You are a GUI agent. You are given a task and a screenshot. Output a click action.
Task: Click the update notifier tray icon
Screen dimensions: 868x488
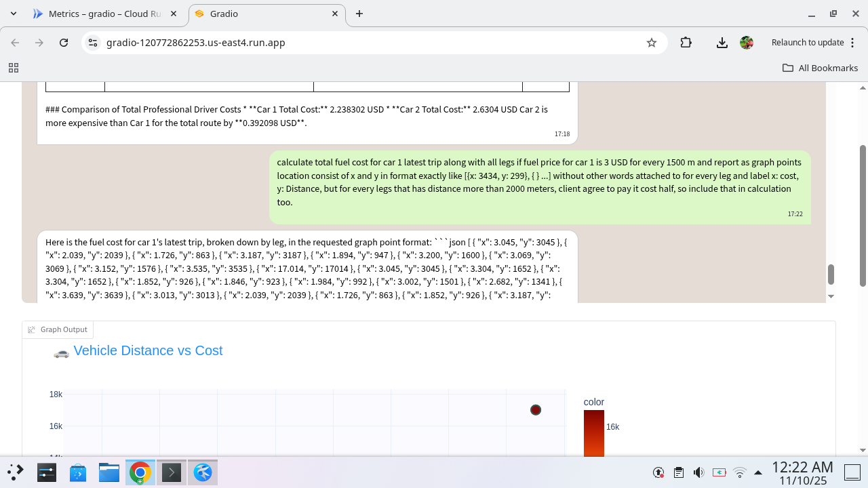(x=658, y=472)
